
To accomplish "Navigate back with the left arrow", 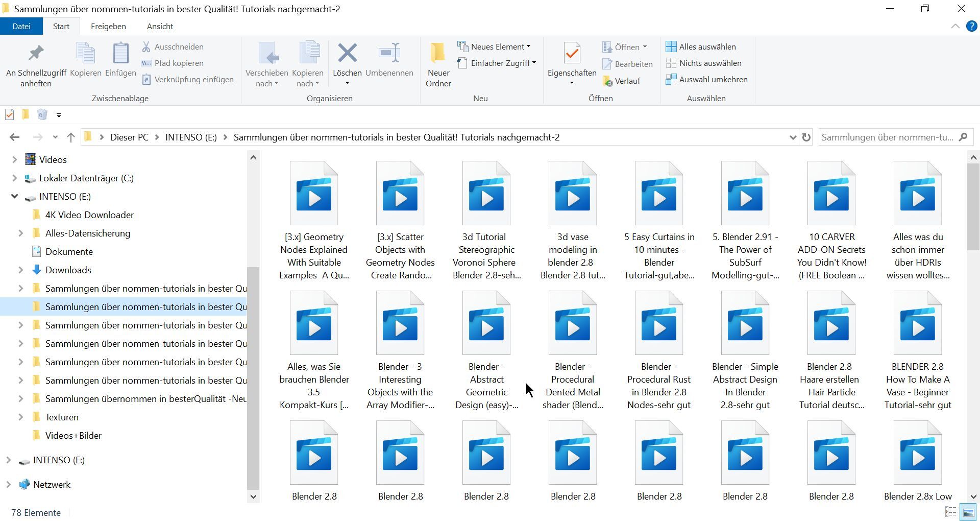I will (14, 137).
